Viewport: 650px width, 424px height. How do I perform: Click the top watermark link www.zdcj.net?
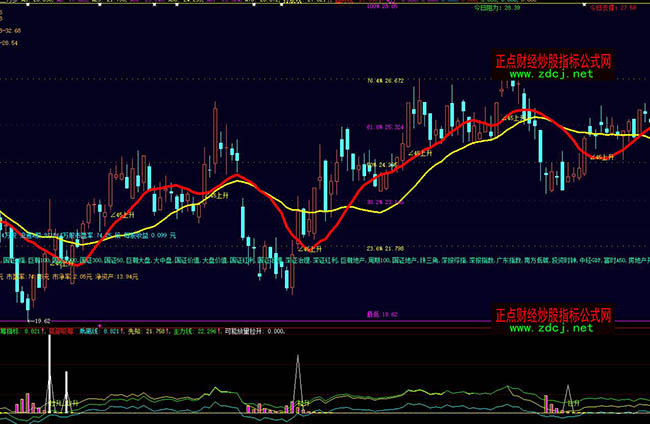553,74
